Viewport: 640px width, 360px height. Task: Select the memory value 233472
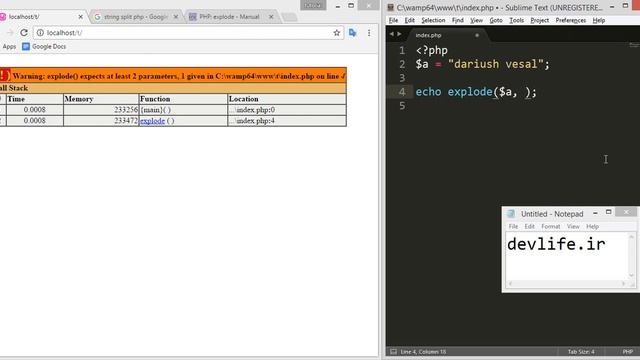[126, 121]
